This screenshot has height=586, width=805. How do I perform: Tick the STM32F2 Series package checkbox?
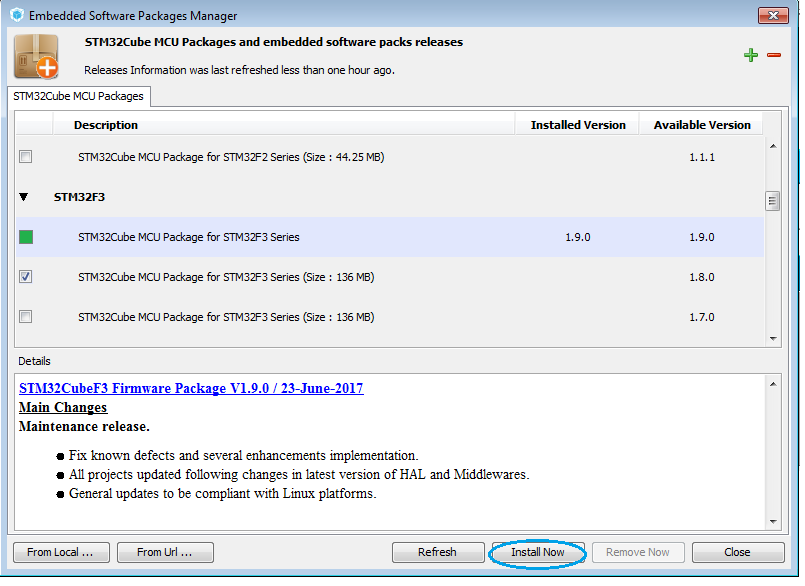pos(25,156)
